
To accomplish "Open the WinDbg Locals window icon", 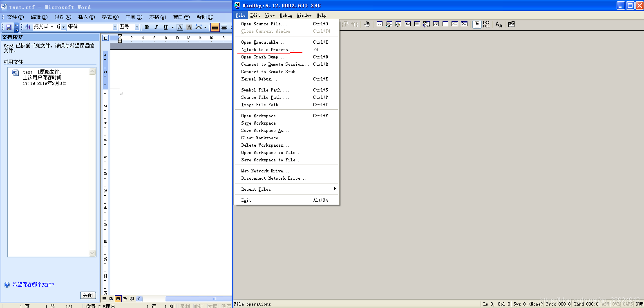I will [x=398, y=24].
